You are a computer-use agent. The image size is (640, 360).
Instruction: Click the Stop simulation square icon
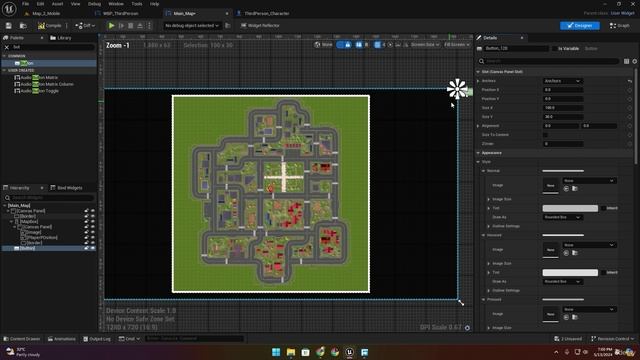coord(131,26)
